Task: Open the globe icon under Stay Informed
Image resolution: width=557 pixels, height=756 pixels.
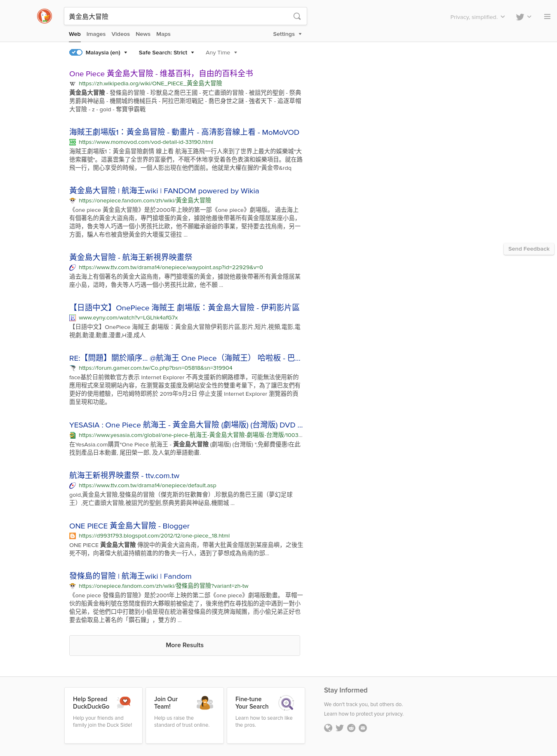Action: pos(328,728)
